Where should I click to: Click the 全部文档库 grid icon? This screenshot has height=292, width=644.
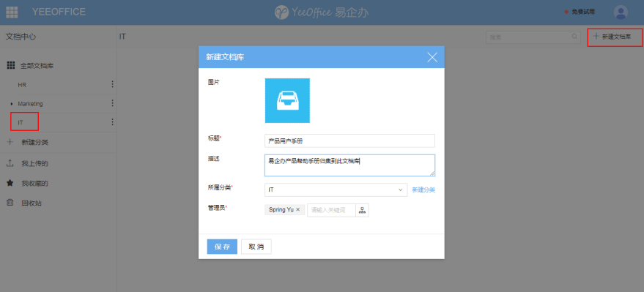(11, 65)
